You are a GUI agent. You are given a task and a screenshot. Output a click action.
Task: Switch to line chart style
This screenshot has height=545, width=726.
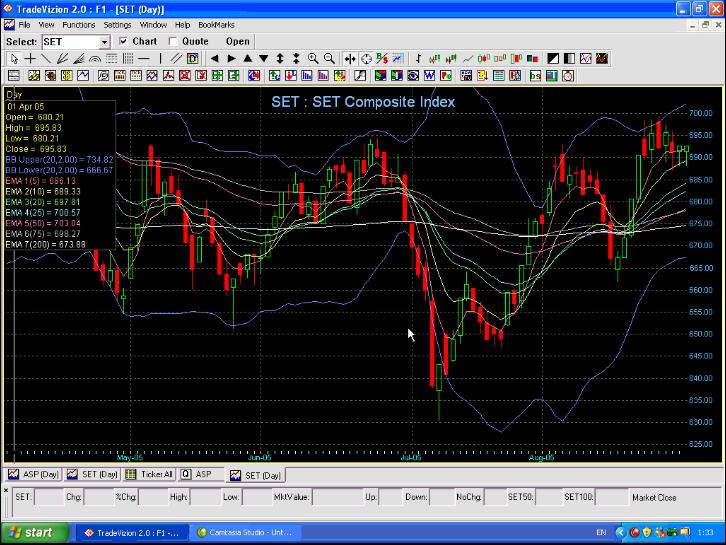point(468,59)
